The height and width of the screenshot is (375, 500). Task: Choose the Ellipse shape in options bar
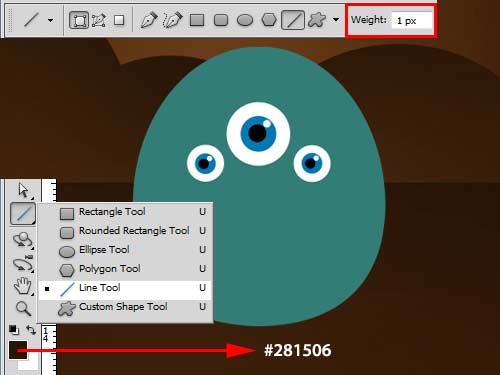(245, 20)
